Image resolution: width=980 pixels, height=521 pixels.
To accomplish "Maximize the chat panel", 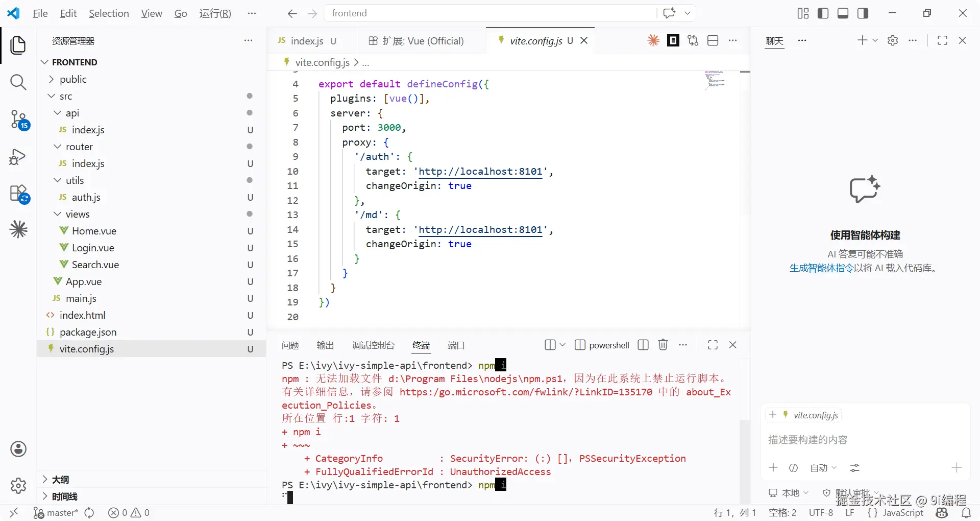I will click(943, 40).
